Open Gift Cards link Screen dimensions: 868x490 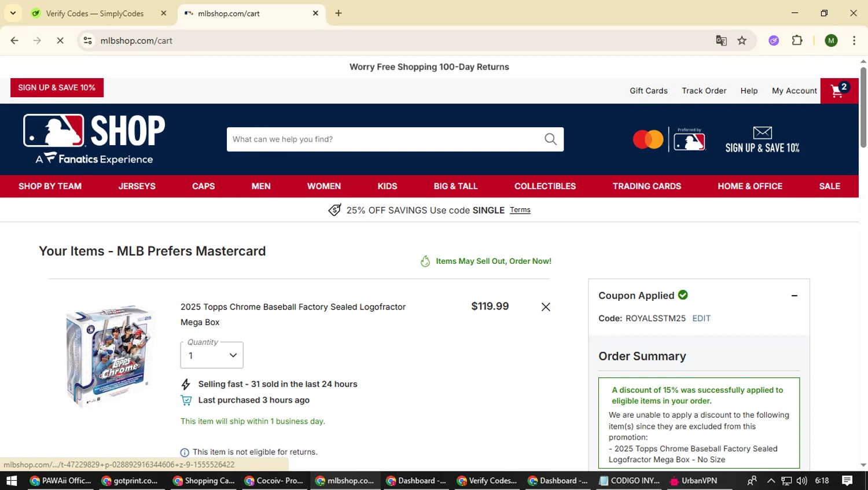tap(649, 91)
